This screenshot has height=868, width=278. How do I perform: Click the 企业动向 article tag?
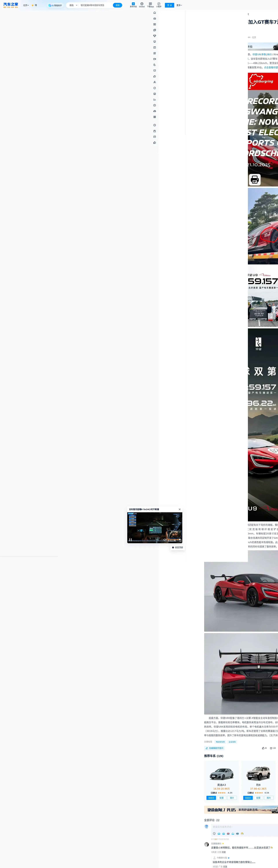pyautogui.click(x=232, y=742)
